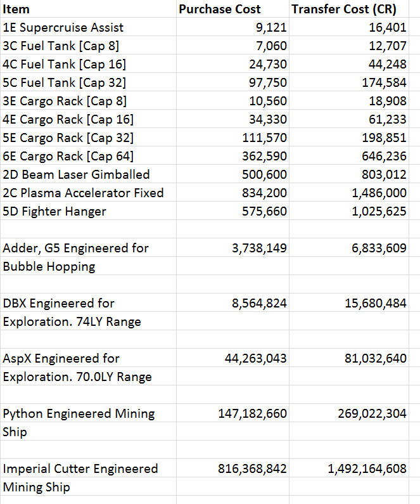This screenshot has height=504, width=420.
Task: Click the transfer cost value 18,908
Action: pyautogui.click(x=387, y=101)
